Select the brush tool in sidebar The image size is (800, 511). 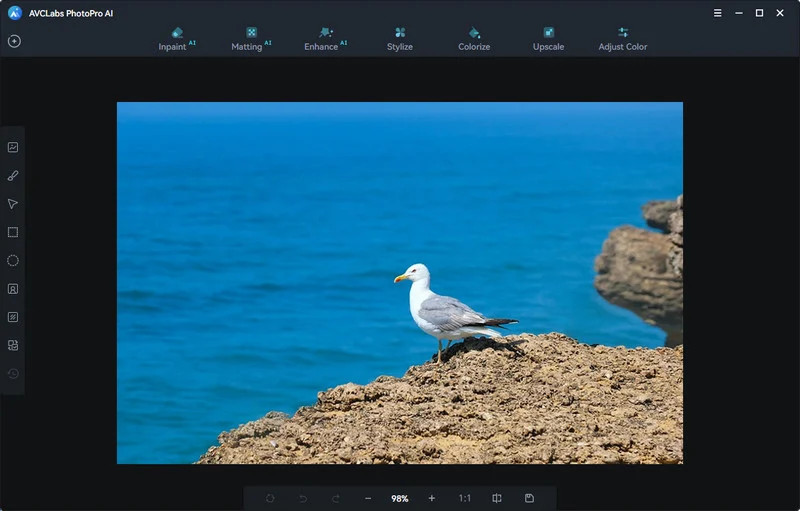pos(13,176)
